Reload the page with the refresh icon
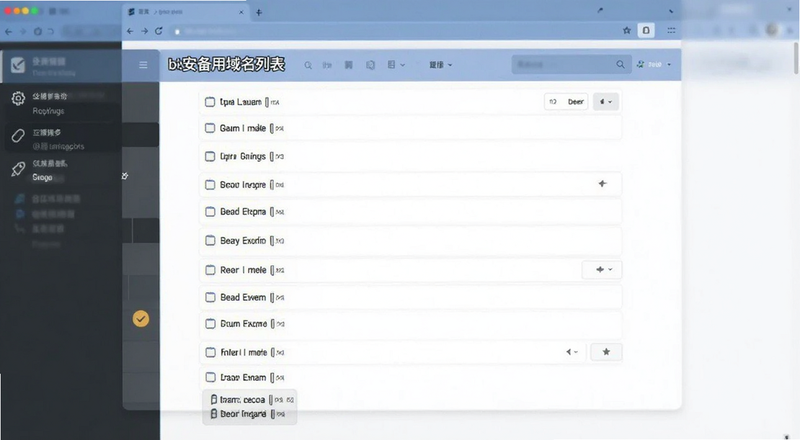Image resolution: width=800 pixels, height=440 pixels. point(159,31)
